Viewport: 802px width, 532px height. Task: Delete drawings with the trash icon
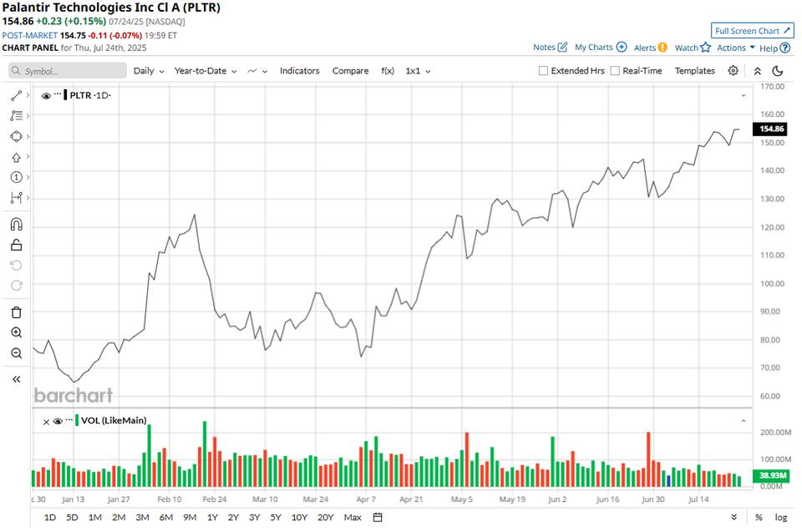17,312
